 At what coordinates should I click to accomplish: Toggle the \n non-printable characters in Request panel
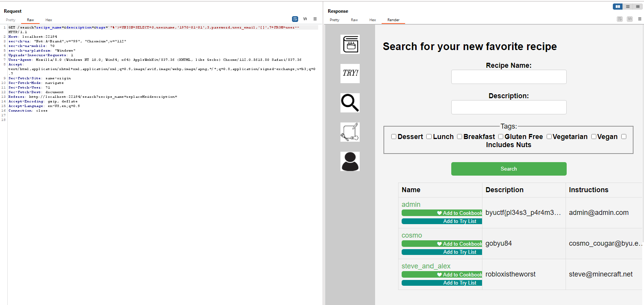coord(305,19)
